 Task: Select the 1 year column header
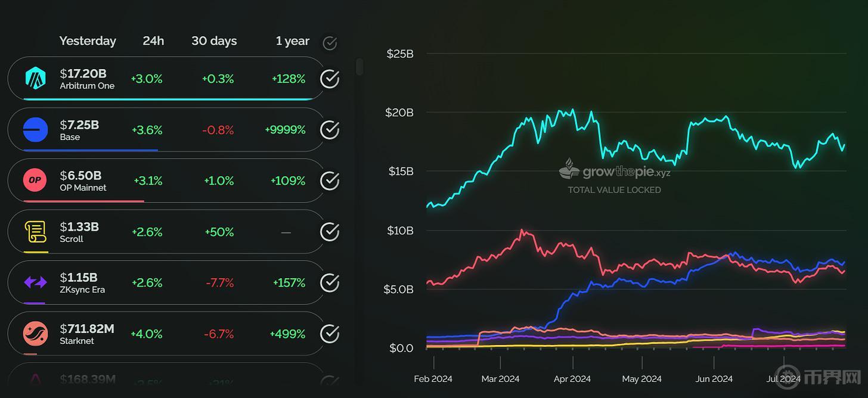click(292, 41)
